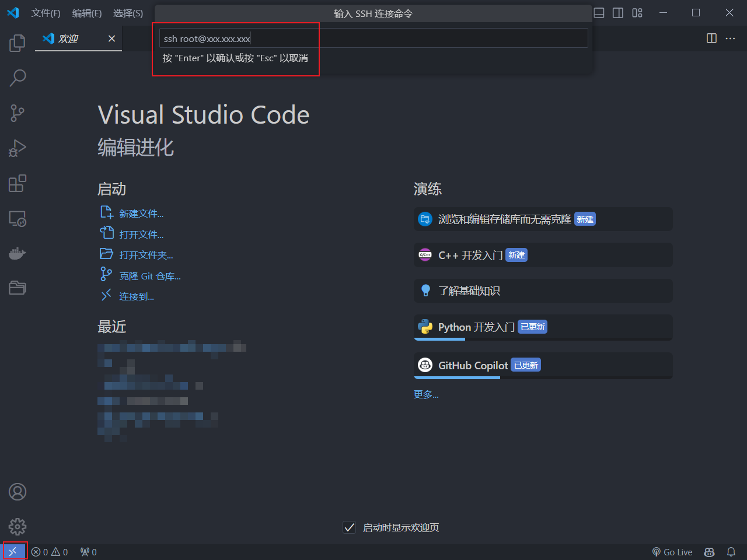Click the 新建 badge on C++ 开发入门
The height and width of the screenshot is (560, 747).
tap(516, 255)
